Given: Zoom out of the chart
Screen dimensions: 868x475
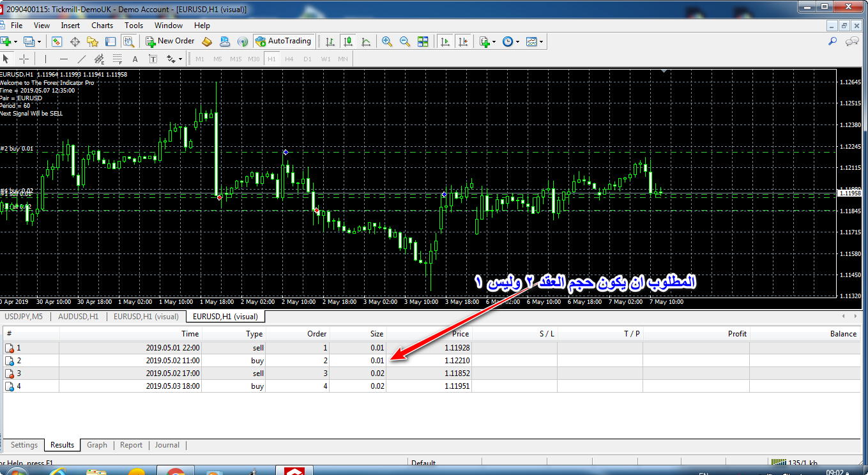Looking at the screenshot, I should click(404, 41).
